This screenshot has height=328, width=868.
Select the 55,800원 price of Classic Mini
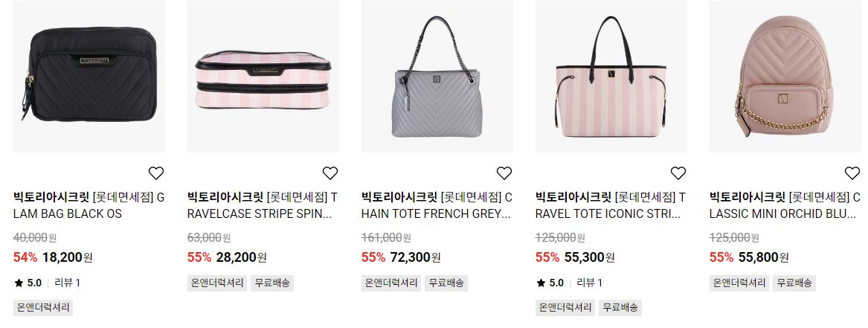tap(763, 257)
